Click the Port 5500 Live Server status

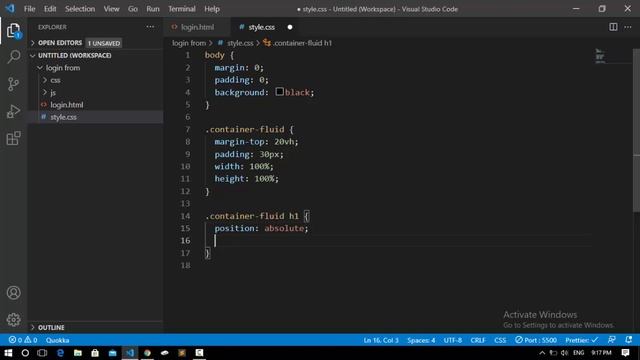click(x=536, y=340)
